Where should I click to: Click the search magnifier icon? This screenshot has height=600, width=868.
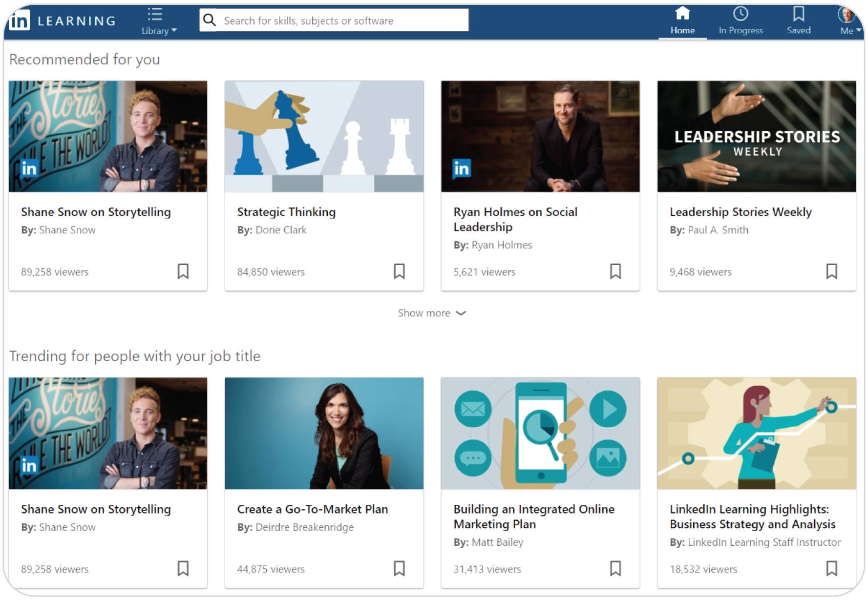210,20
